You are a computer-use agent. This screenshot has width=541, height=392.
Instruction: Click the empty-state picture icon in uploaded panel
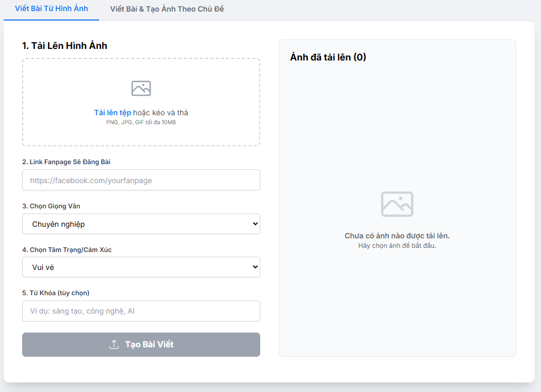tap(397, 204)
